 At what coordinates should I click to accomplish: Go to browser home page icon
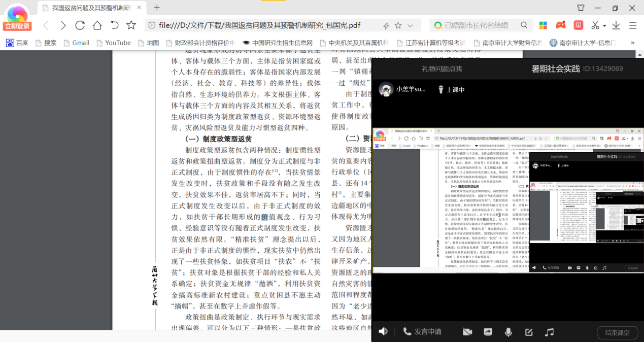coord(97,25)
